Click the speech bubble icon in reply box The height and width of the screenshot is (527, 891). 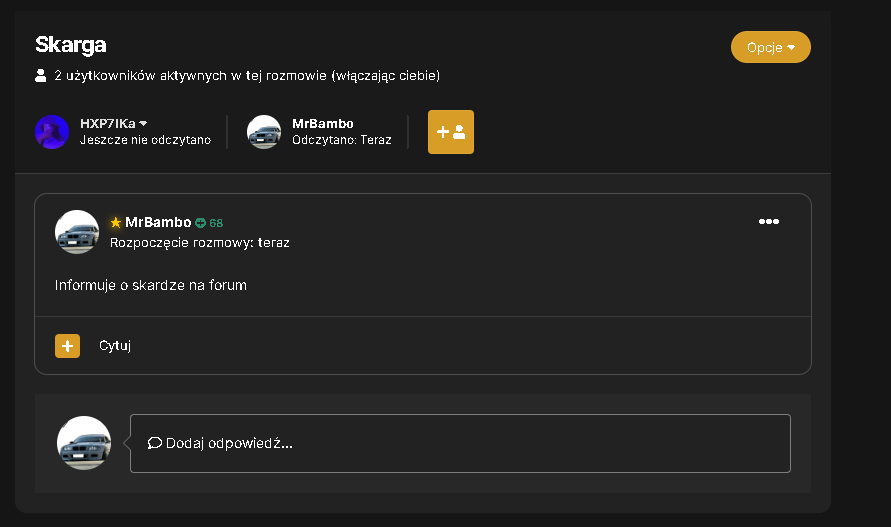155,443
